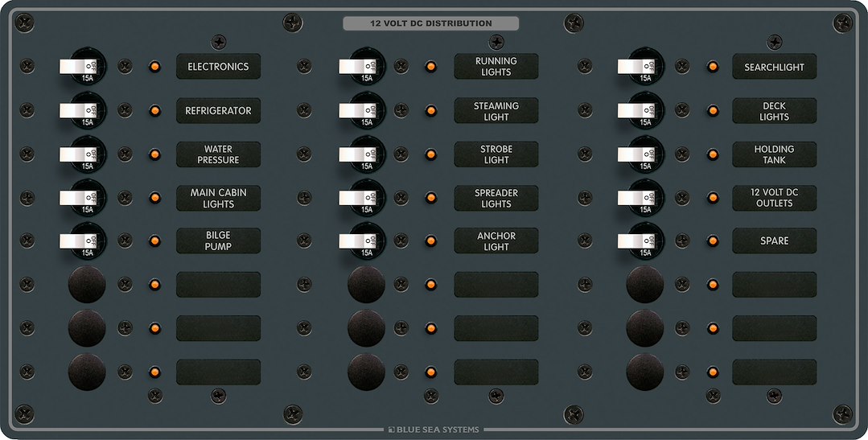Click the Searchlight label plate
Screen dimensions: 868x440
774,67
